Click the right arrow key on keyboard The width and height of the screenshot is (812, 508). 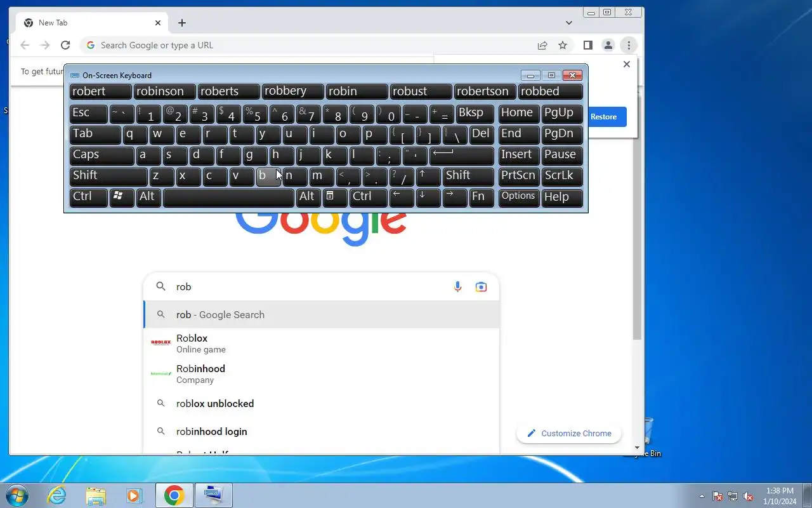click(x=455, y=197)
